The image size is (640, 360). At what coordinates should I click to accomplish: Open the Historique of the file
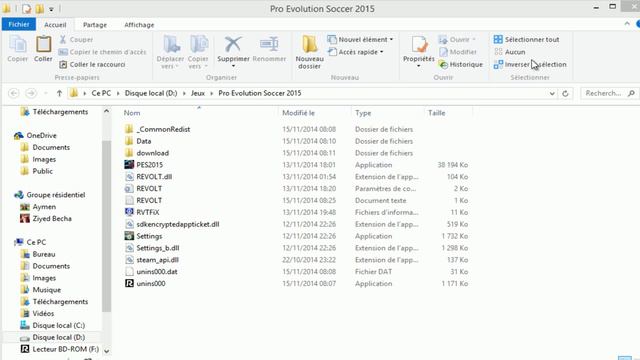460,64
